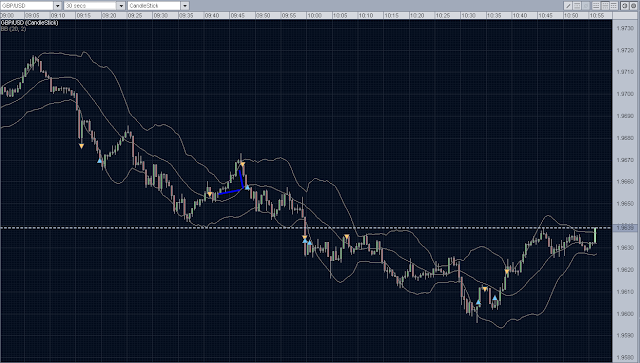This screenshot has height=363, width=640.
Task: Select the blue drawn trend line
Action: [230, 191]
